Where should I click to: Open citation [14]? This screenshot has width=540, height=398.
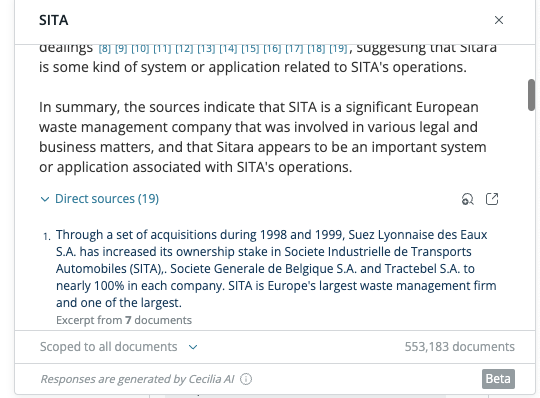coord(228,49)
